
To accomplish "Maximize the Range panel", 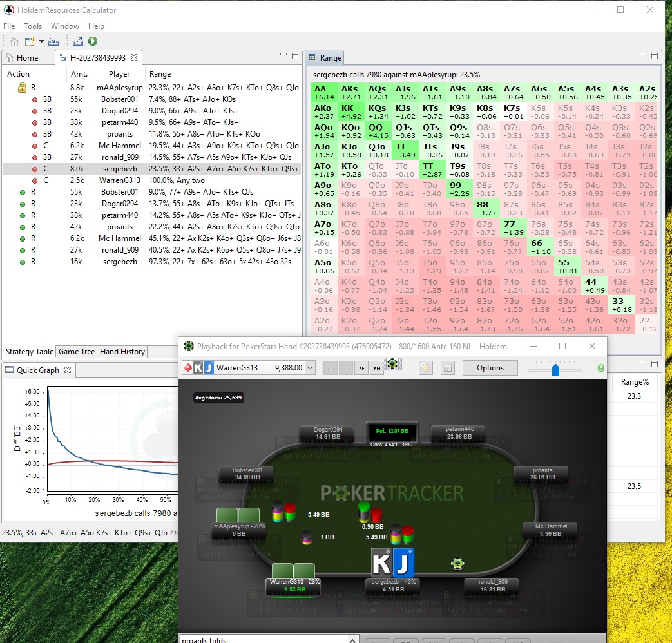I will pyautogui.click(x=655, y=55).
